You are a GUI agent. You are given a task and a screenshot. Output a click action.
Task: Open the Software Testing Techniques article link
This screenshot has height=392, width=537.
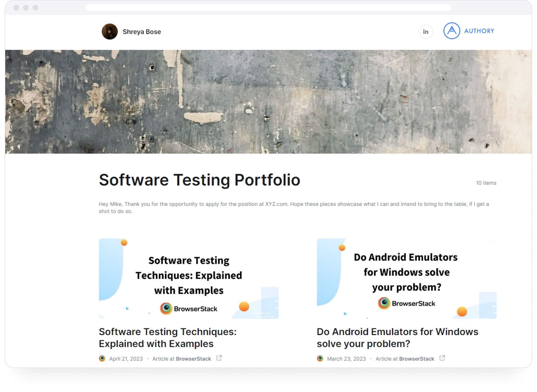click(168, 338)
